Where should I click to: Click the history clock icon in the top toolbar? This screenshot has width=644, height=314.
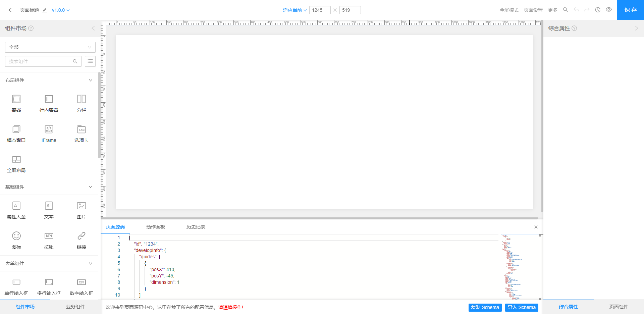pos(598,10)
